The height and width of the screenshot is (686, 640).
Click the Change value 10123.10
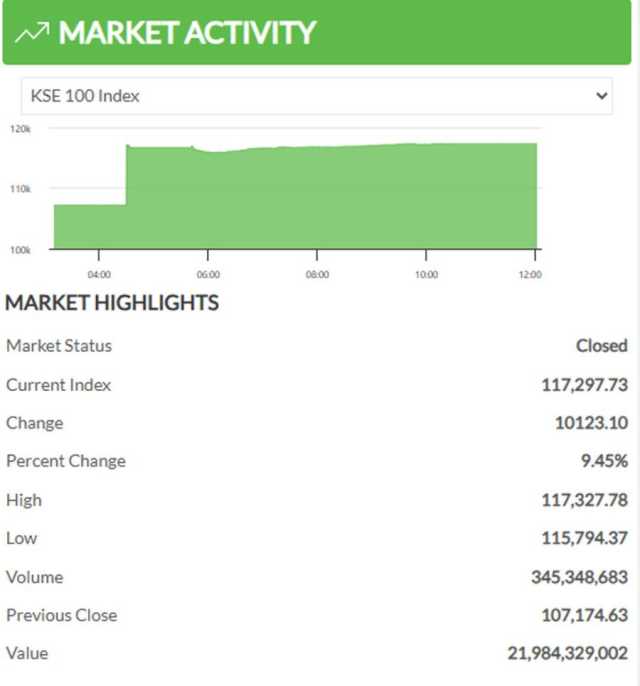tap(591, 422)
